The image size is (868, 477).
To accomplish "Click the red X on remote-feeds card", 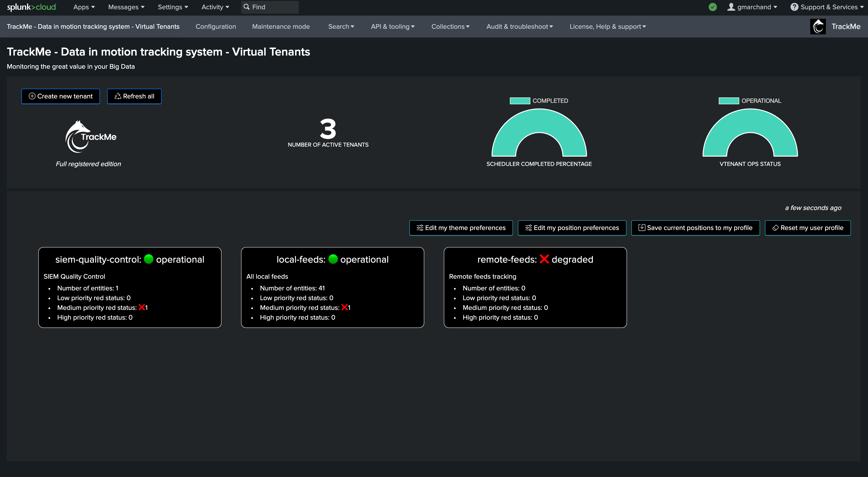I will (544, 259).
